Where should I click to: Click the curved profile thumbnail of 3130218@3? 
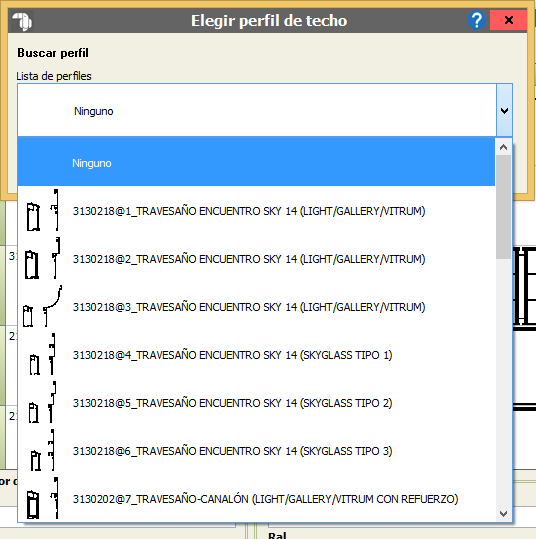coord(43,306)
